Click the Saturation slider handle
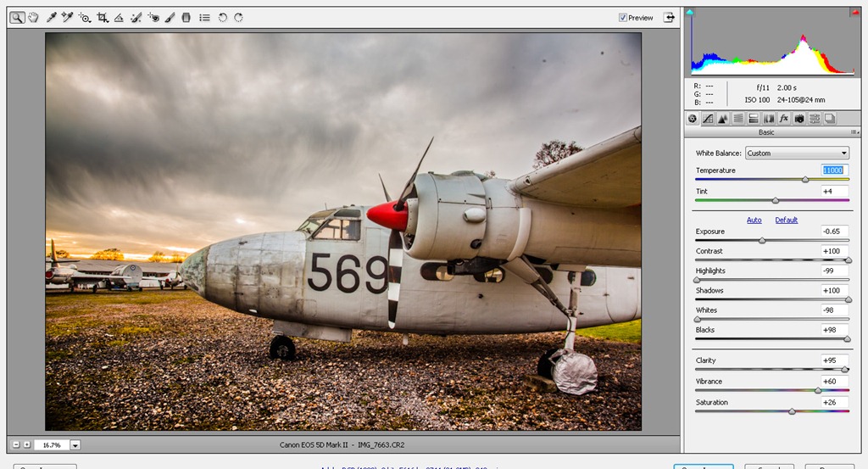The image size is (868, 469). 793,411
